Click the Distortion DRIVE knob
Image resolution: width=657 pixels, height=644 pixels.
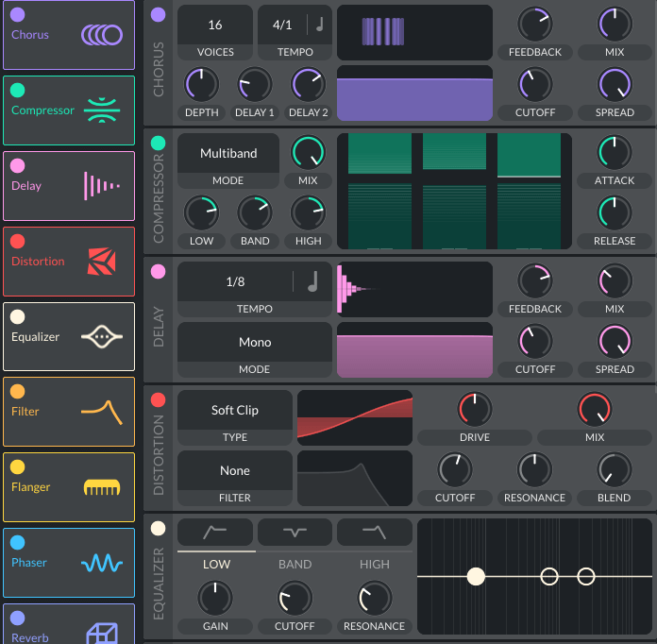click(x=475, y=409)
